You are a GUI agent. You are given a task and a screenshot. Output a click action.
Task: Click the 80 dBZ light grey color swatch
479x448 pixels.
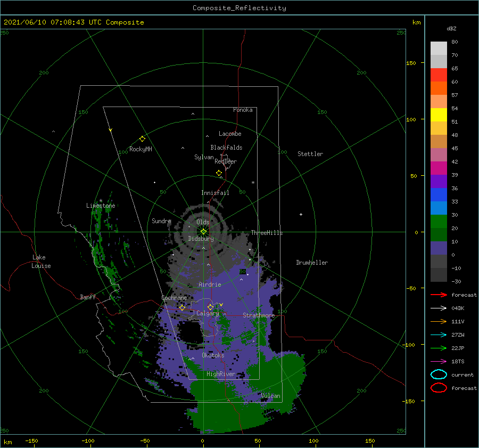tap(439, 48)
